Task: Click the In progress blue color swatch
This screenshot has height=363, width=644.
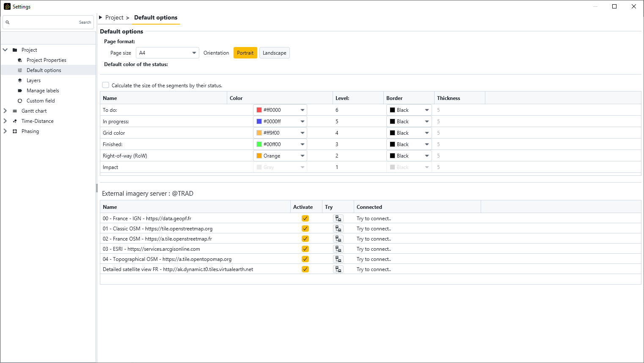Action: tap(259, 122)
